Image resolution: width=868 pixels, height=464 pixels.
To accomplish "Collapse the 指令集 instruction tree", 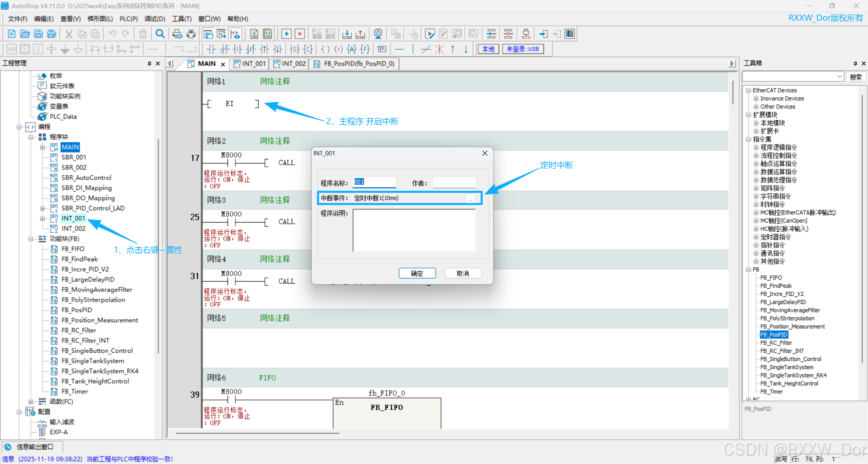I will tap(749, 139).
